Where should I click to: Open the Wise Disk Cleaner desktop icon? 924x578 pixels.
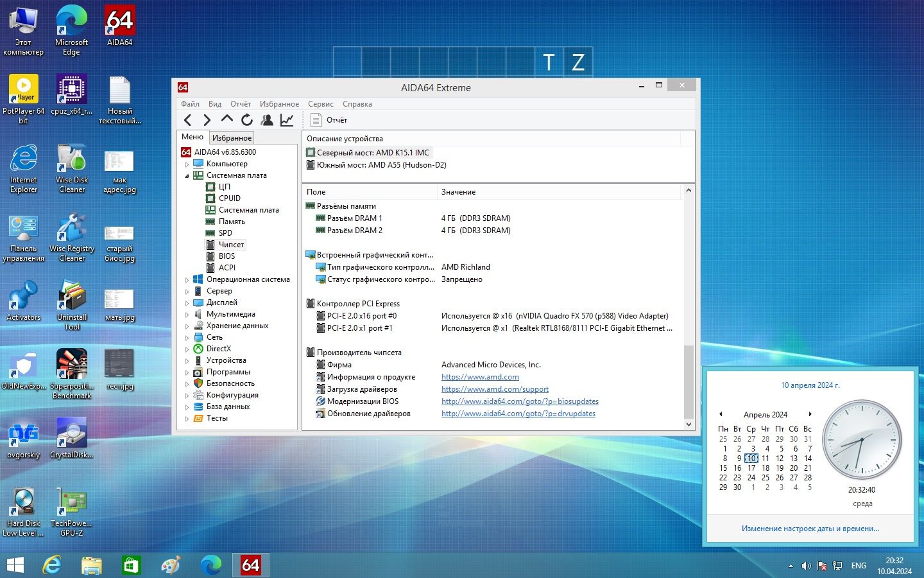click(x=72, y=168)
